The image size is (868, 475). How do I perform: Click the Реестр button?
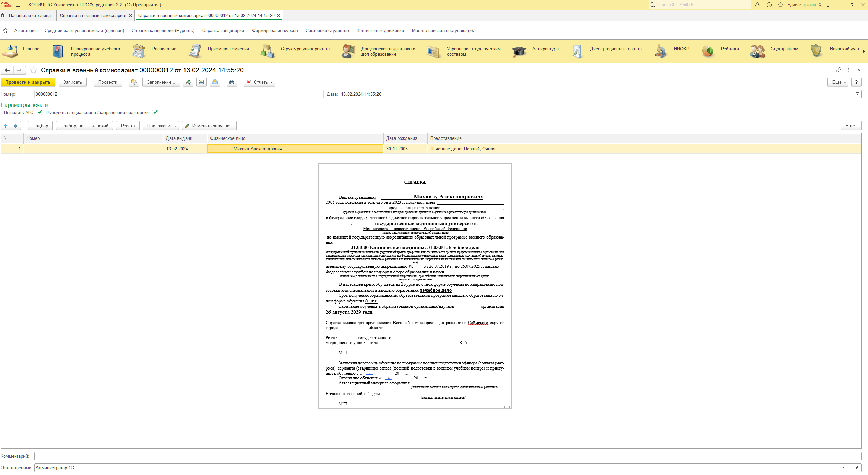click(128, 126)
